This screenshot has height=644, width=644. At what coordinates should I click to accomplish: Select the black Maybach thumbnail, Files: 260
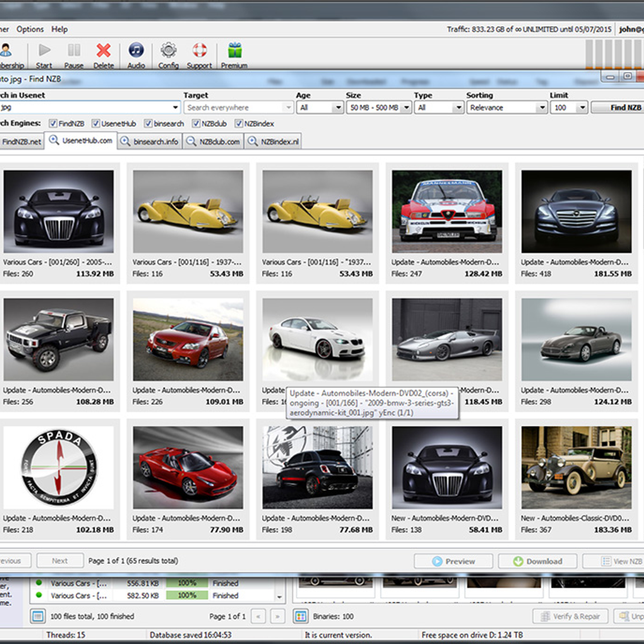(x=59, y=211)
